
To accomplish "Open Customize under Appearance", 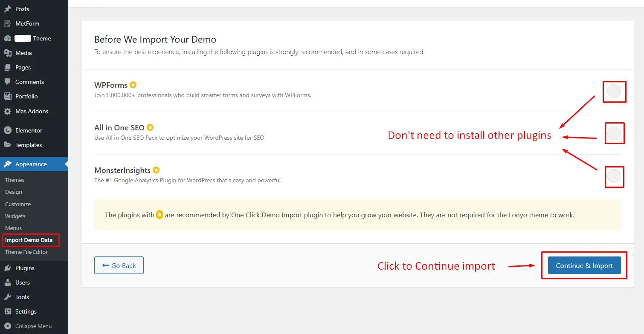I will click(x=18, y=204).
